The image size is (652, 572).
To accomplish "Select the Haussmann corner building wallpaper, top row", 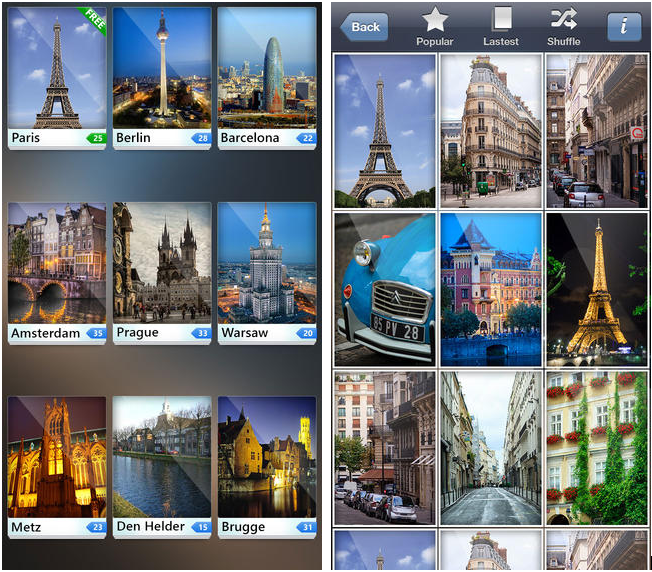I will point(491,131).
